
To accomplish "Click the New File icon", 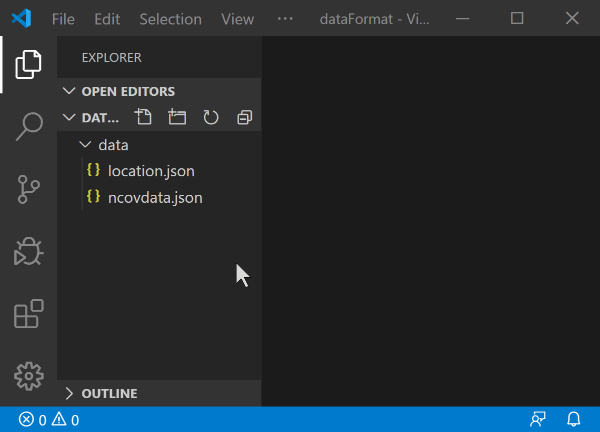I will pos(143,117).
